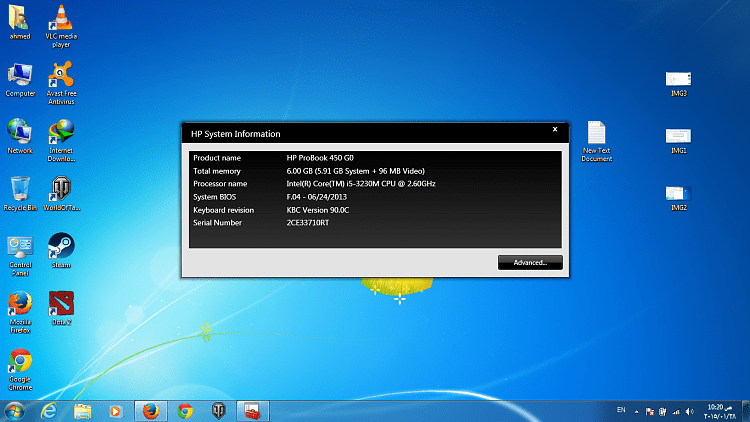The image size is (750, 422).
Task: Click the Advanced... button in HP System Information
Action: 530,262
